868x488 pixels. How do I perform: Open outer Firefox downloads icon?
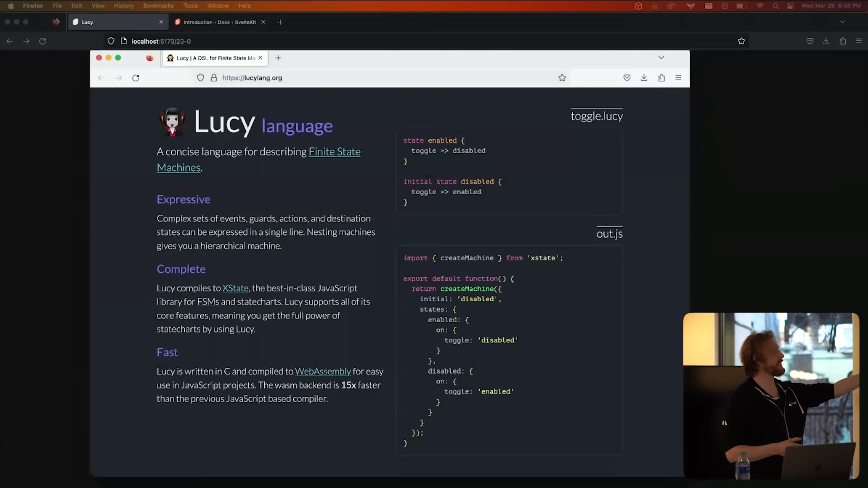pos(826,41)
